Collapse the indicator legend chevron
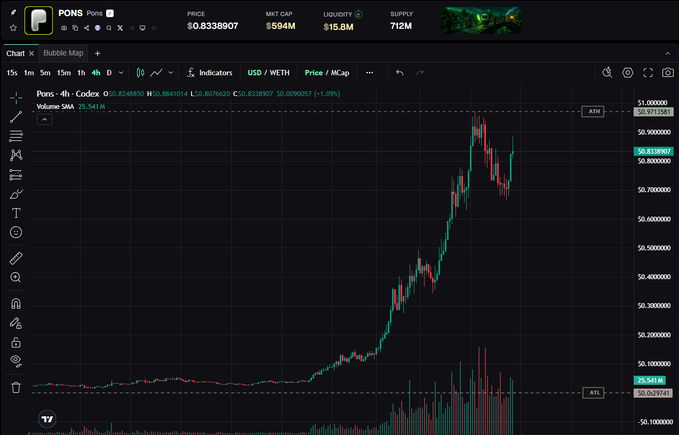679x435 pixels. click(44, 119)
